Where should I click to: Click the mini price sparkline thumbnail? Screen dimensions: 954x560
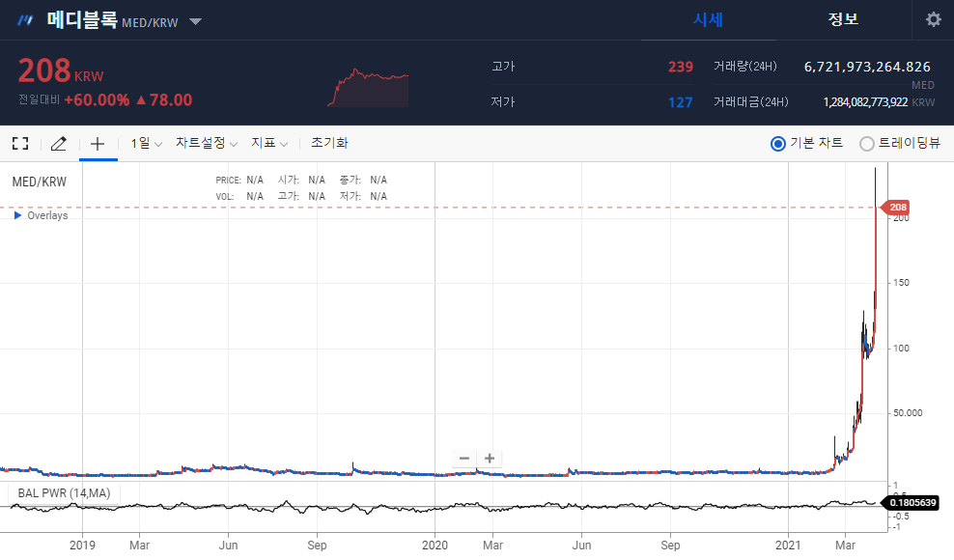click(368, 87)
